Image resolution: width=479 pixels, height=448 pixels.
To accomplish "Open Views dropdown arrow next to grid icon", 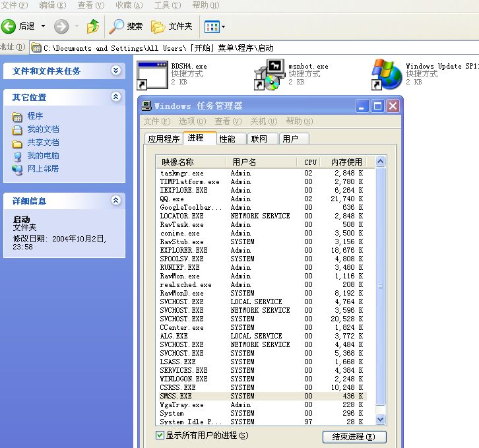I will (x=223, y=26).
